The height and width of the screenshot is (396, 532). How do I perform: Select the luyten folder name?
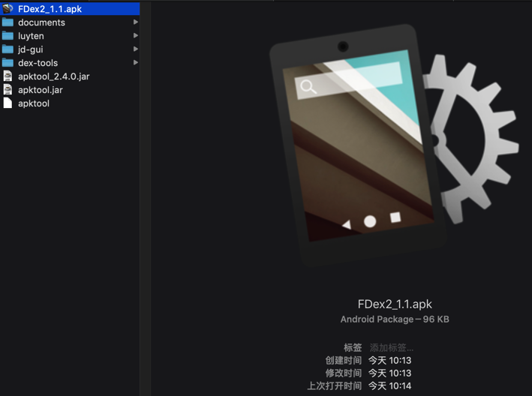pyautogui.click(x=31, y=36)
